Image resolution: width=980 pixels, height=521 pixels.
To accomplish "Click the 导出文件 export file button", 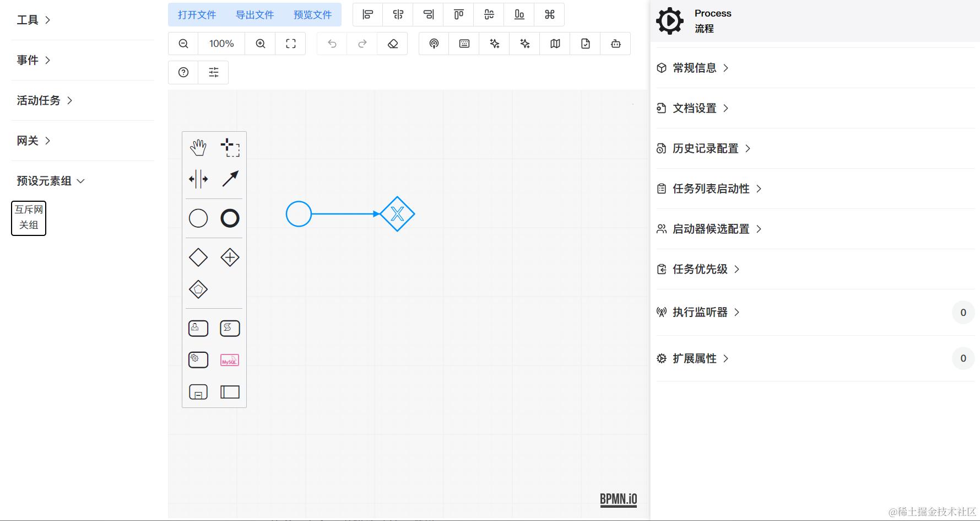I will [255, 15].
